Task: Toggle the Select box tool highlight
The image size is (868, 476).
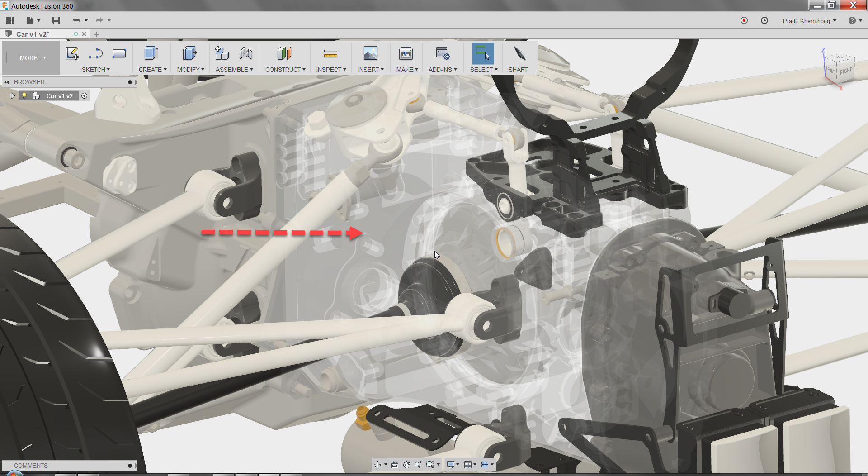Action: click(x=482, y=53)
